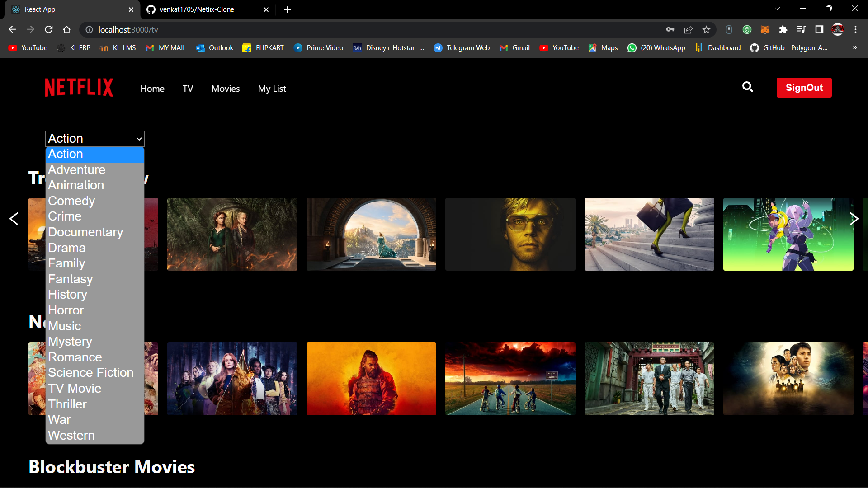Click the browser profile avatar

click(838, 29)
